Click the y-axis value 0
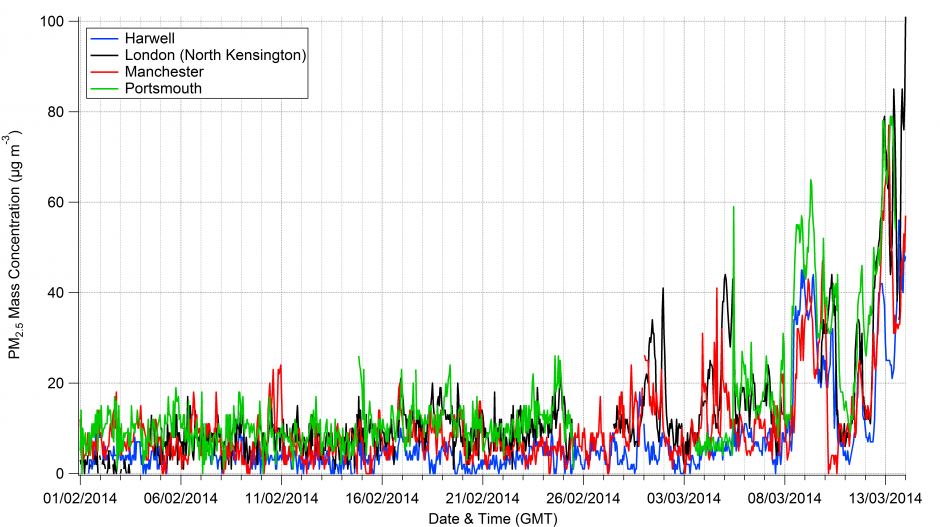940x527 pixels. click(x=60, y=474)
